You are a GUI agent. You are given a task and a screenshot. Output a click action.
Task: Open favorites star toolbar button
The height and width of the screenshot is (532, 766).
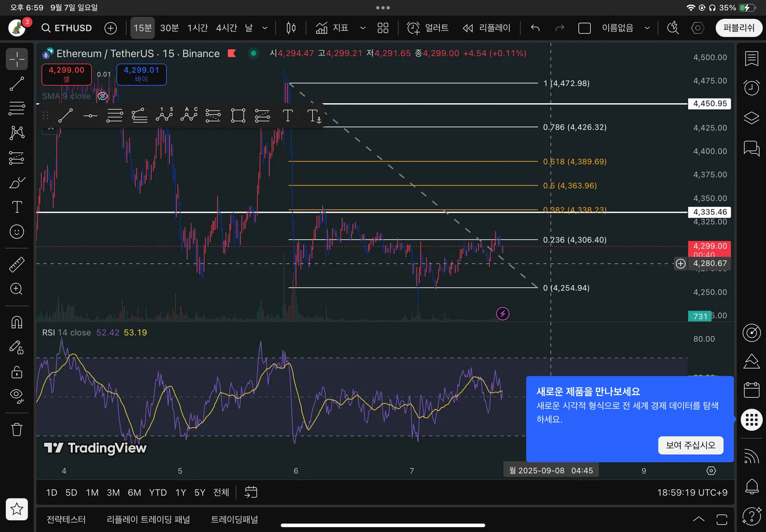17,509
